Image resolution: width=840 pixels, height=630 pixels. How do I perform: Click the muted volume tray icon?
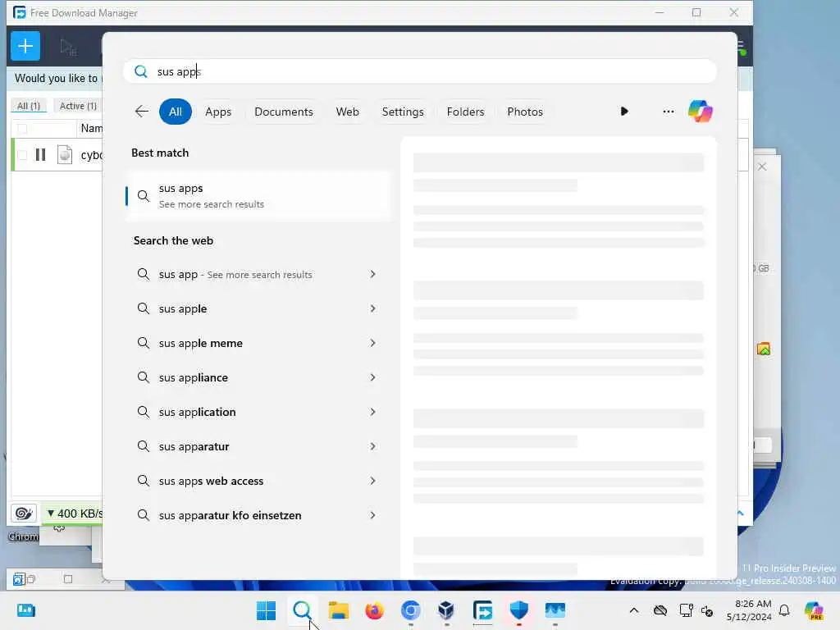[707, 610]
